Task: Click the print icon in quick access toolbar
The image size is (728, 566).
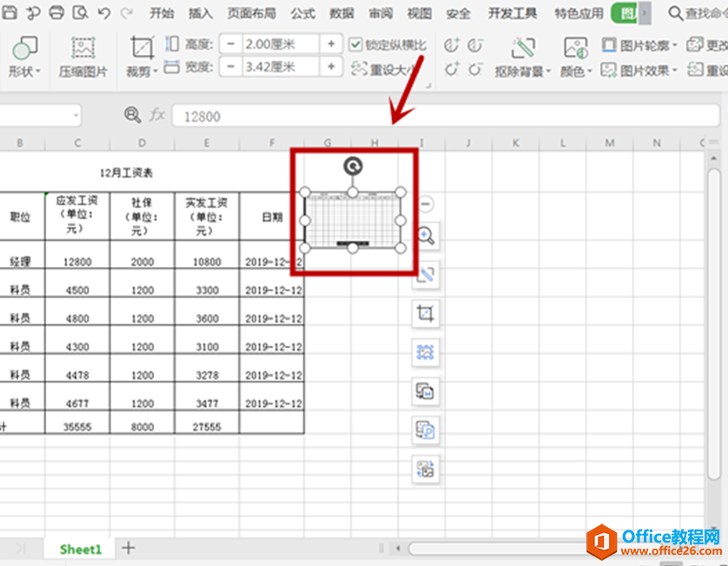Action: pos(56,12)
